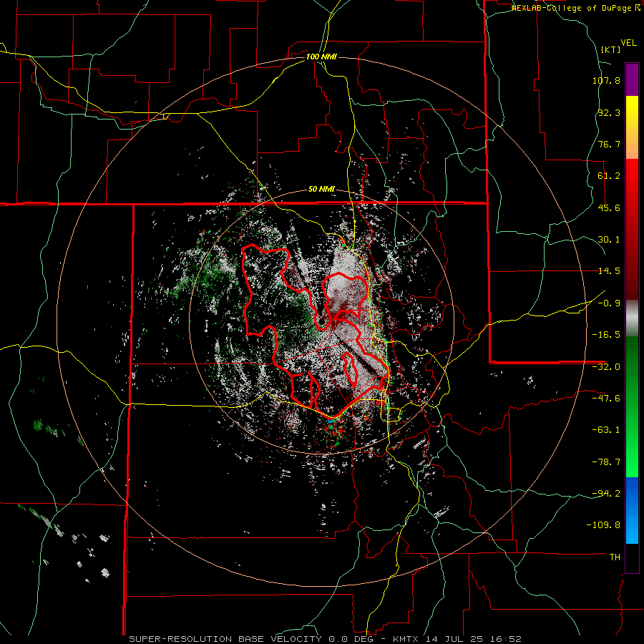Select the [KT] units label

coord(611,49)
